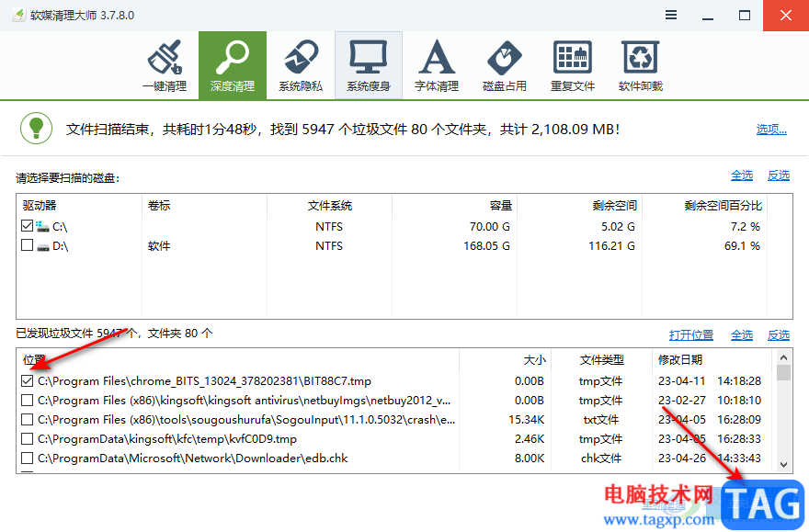809x532 pixels.
Task: Uncheck the BIT88C7.tmp file checkbox
Action: coord(27,381)
